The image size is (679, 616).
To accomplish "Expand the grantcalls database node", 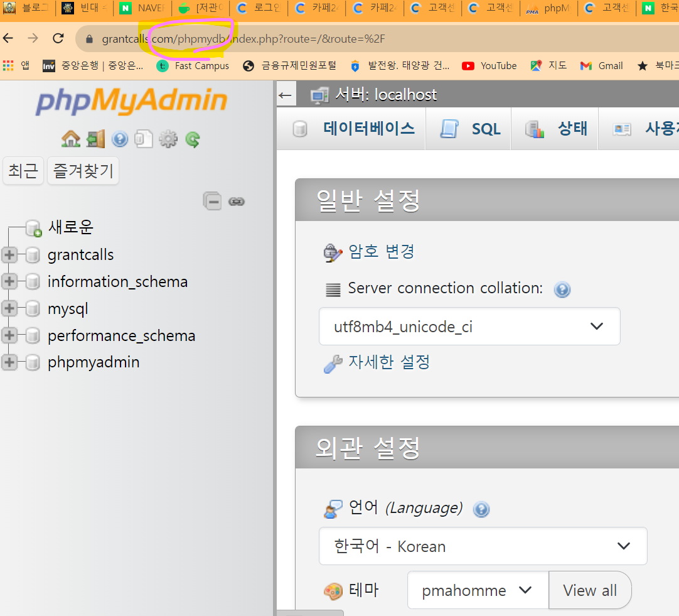I will click(9, 255).
